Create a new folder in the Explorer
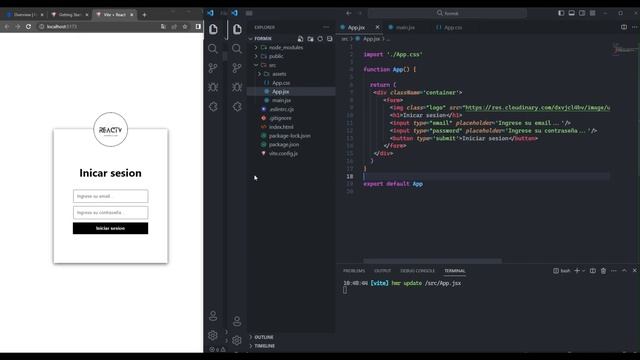This screenshot has height=360, width=640. point(310,39)
